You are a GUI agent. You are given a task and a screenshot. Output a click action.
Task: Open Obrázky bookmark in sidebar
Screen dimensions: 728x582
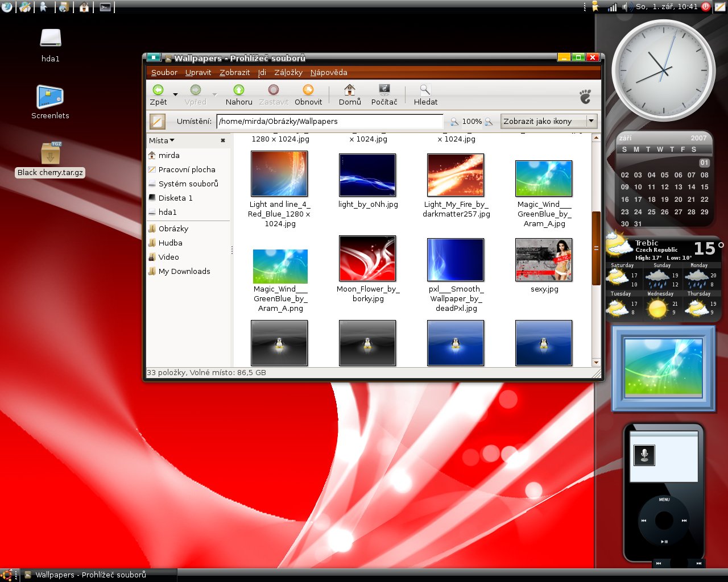coord(188,228)
